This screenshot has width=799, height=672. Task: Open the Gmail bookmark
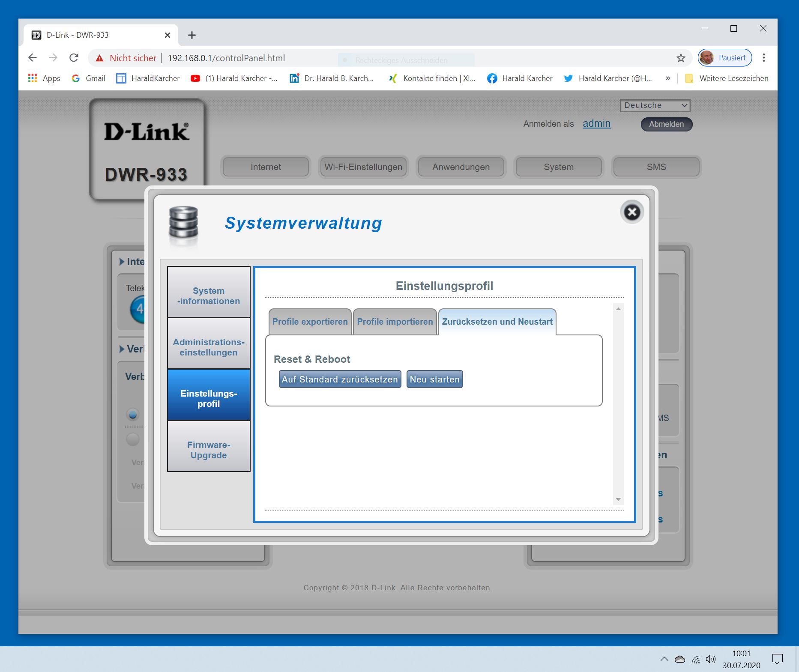coord(89,78)
